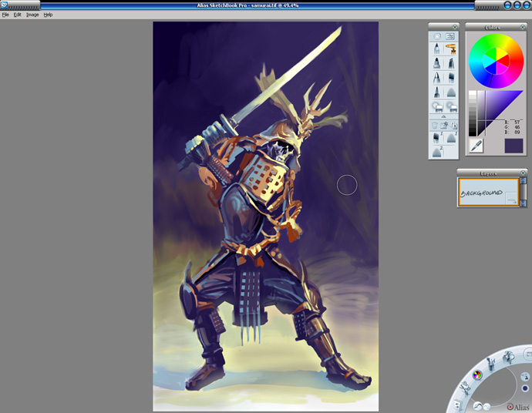Open the Image menu
The height and width of the screenshot is (413, 532).
tap(32, 15)
